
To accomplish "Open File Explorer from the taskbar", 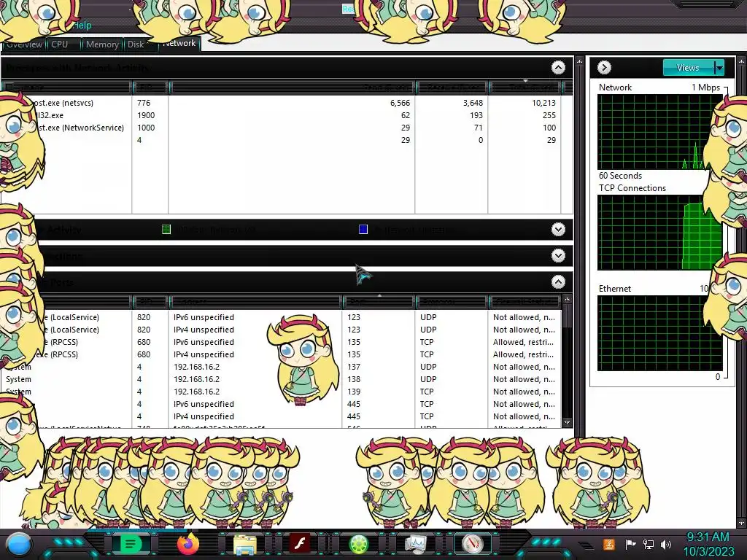I will (245, 544).
